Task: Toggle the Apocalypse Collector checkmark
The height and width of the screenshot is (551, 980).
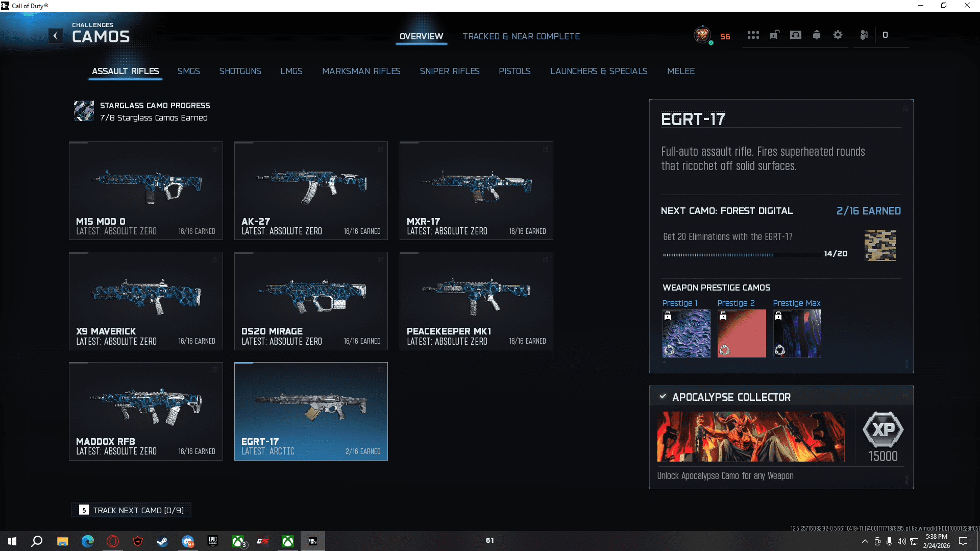Action: (663, 397)
